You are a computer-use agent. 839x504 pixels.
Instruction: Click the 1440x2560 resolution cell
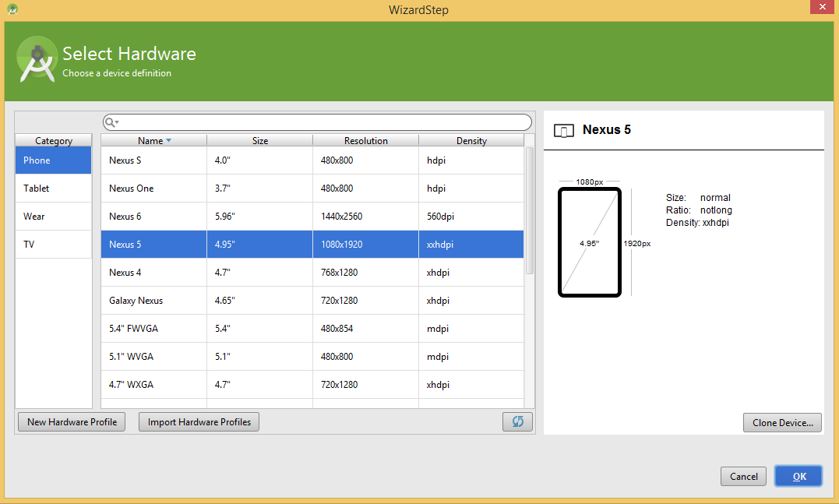(x=366, y=216)
